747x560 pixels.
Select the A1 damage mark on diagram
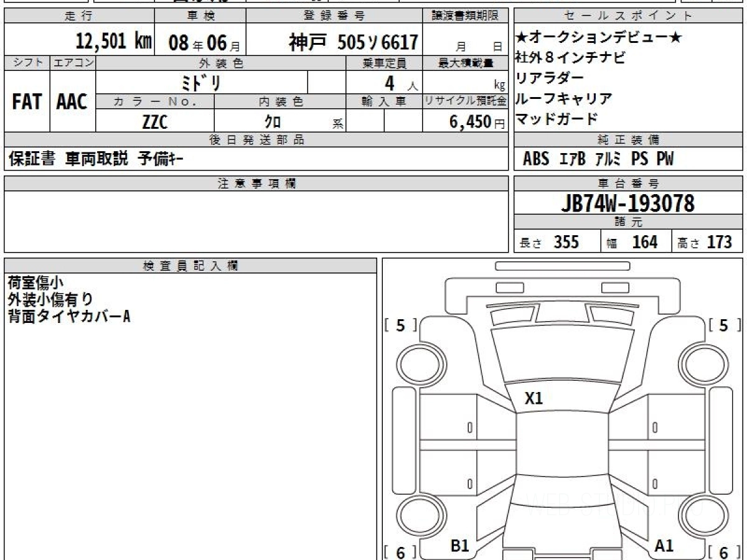coord(664,546)
